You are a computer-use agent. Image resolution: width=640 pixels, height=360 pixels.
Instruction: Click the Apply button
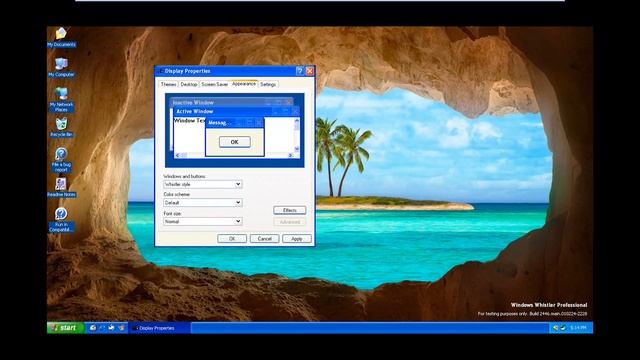(x=297, y=239)
